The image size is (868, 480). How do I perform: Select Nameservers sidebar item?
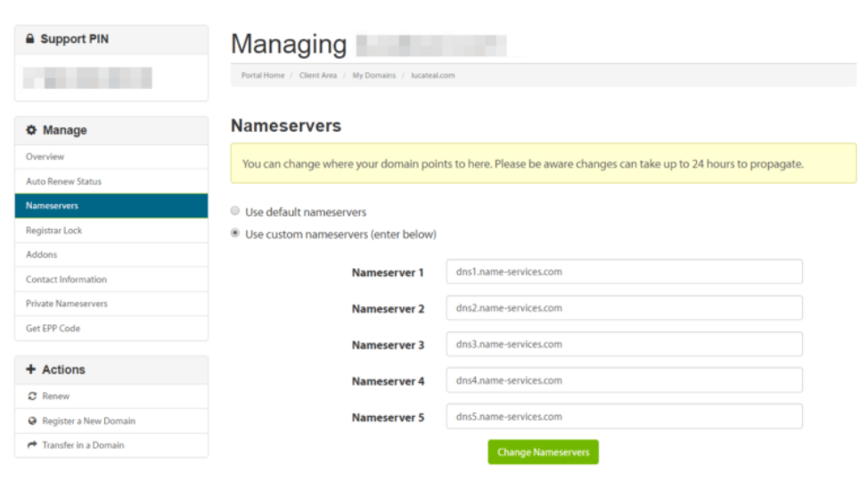coord(111,206)
